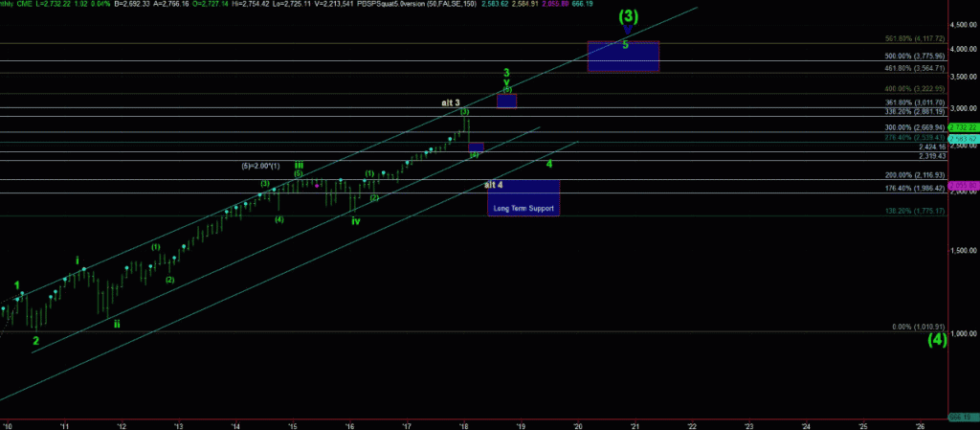Image resolution: width=980 pixels, height=430 pixels.
Task: Click the teal 2,583.62 price tag
Action: click(x=963, y=138)
